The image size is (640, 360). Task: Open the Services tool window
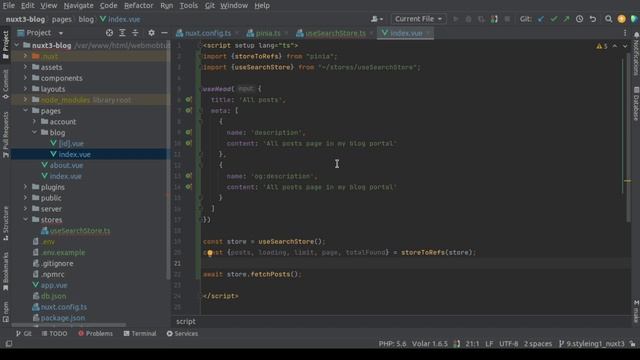(182, 333)
